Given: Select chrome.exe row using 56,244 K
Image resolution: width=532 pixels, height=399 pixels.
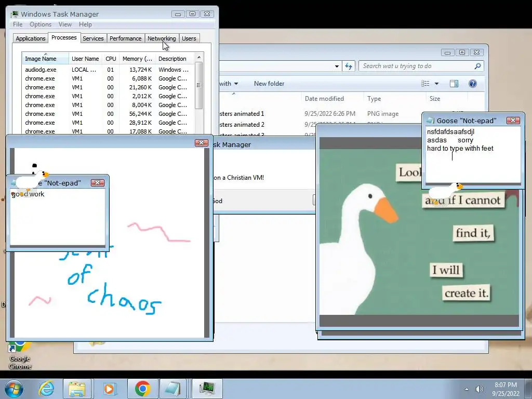Looking at the screenshot, I should (x=108, y=114).
